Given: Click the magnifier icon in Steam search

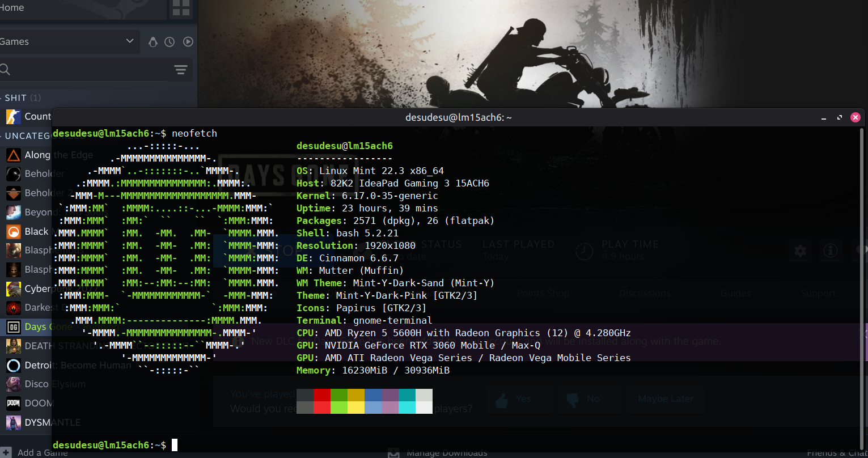Looking at the screenshot, I should coord(5,70).
